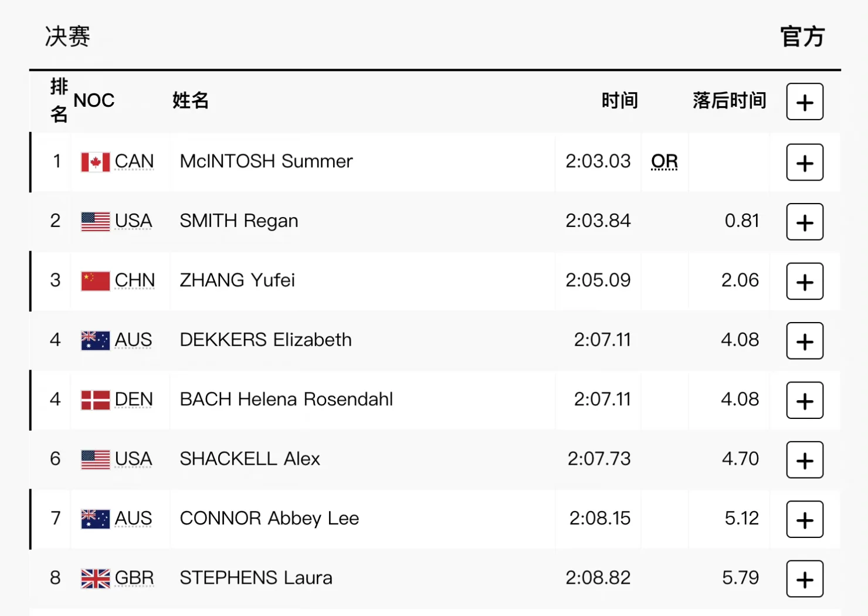868x616 pixels.
Task: Expand SMITH Regan's row details
Action: pos(805,222)
